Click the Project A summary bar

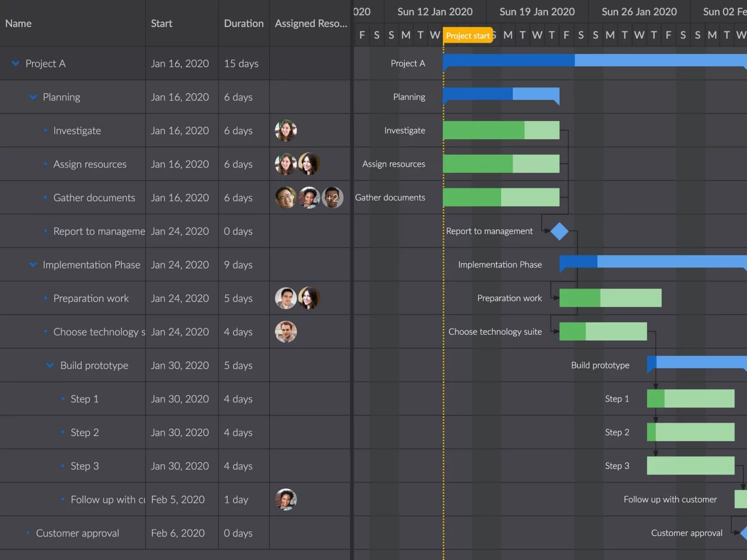click(595, 60)
